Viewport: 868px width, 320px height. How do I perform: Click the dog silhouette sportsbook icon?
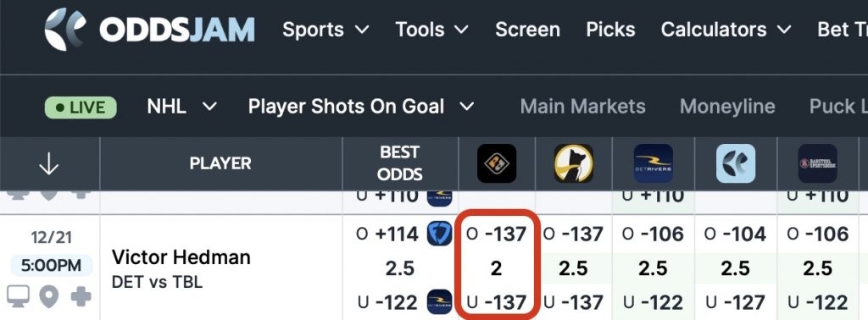coord(574,163)
